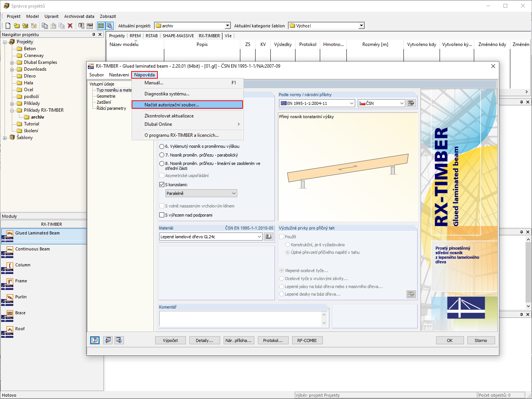This screenshot has width=532, height=399.
Task: Select Tutorial folder in project tree
Action: coord(32,124)
